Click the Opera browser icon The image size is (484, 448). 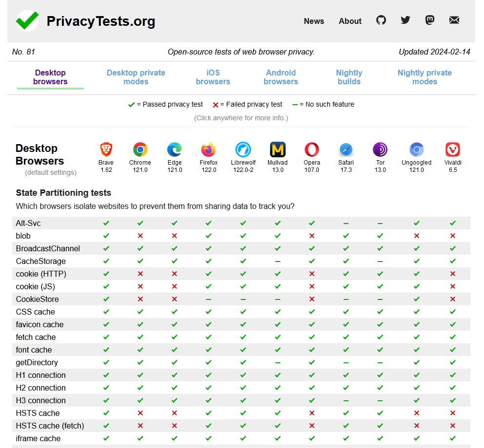pyautogui.click(x=312, y=149)
